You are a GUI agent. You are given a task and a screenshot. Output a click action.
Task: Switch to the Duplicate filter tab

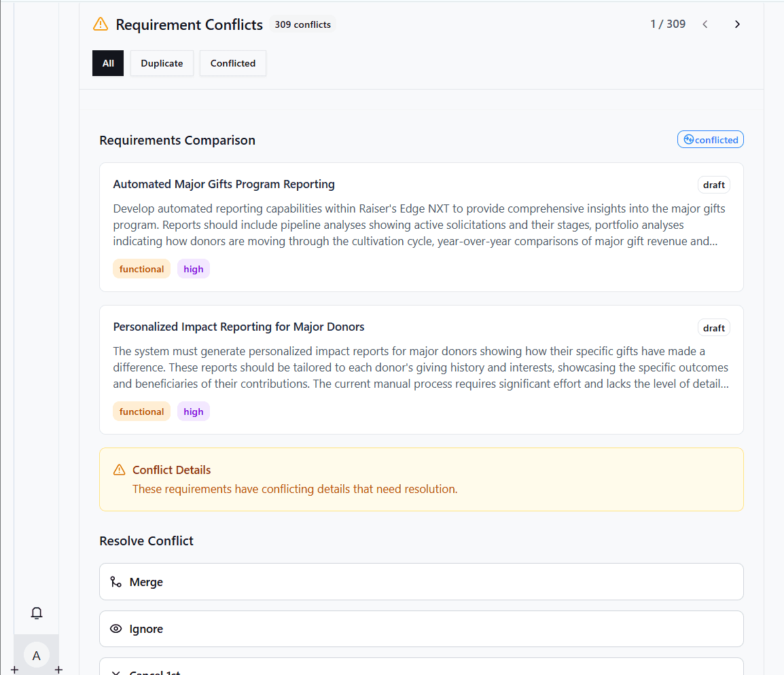point(162,63)
